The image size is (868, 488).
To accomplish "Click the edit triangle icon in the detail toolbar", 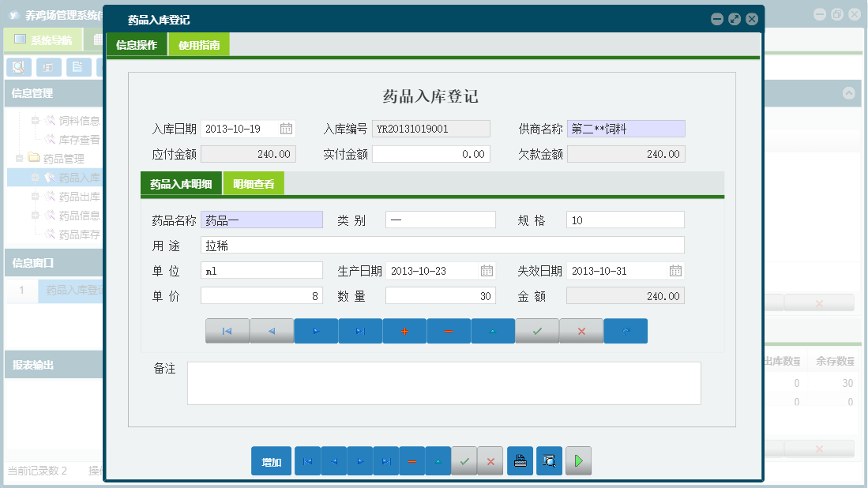I will tap(493, 331).
